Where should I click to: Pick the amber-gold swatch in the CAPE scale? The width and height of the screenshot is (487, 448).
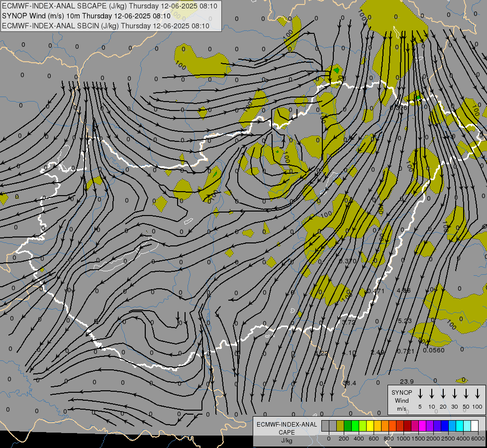[x=378, y=426]
